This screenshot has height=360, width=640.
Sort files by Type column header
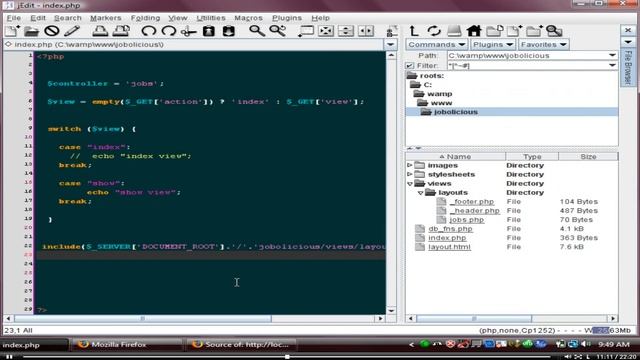[x=532, y=157]
